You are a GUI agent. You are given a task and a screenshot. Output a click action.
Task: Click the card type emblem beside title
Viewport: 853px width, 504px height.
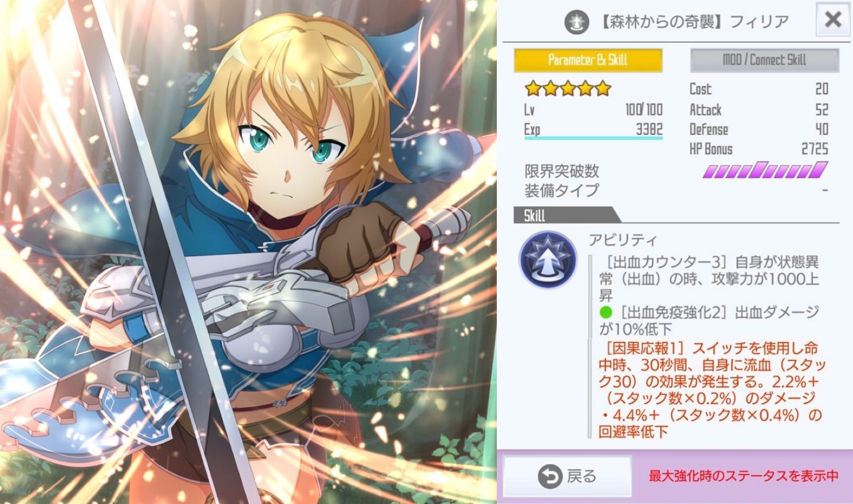point(576,23)
